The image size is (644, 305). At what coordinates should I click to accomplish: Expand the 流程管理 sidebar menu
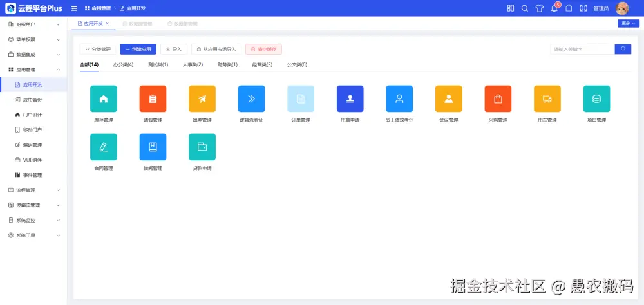[33, 190]
